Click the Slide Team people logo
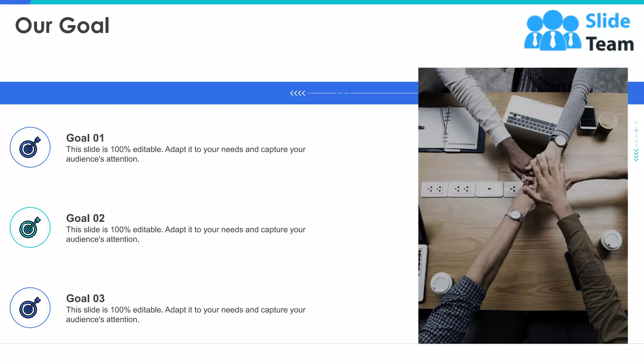 tap(552, 31)
